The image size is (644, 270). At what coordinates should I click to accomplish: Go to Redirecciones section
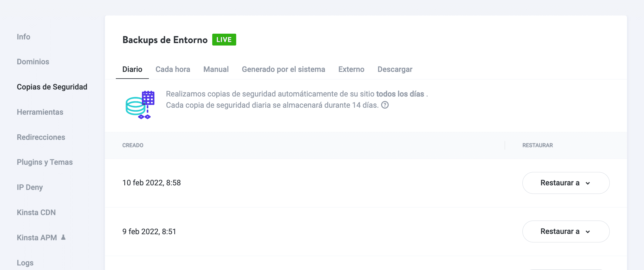41,137
